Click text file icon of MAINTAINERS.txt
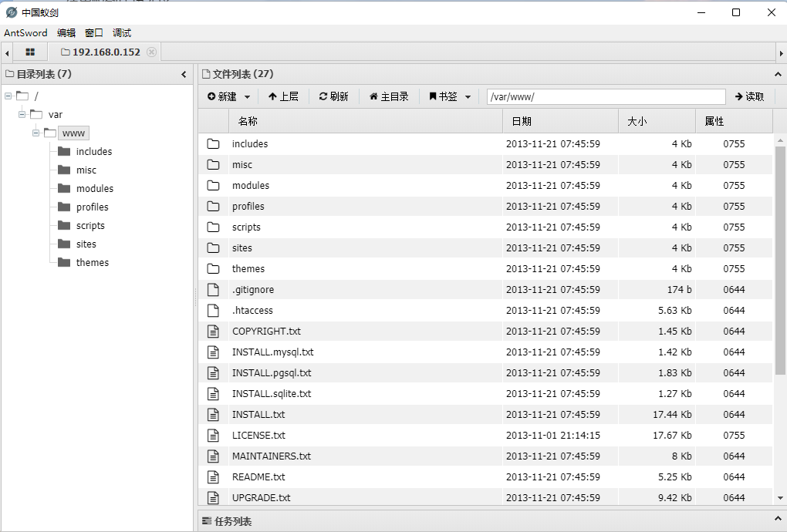The width and height of the screenshot is (787, 532). 213,456
